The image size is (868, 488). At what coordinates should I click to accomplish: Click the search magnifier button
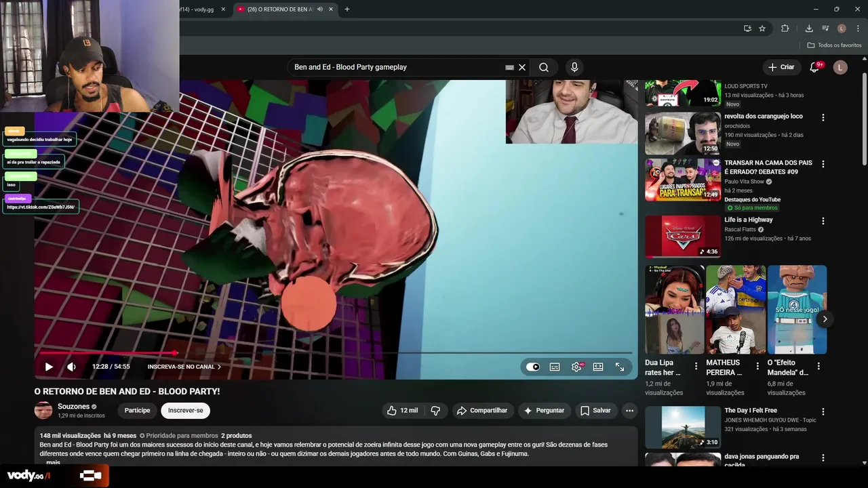pos(544,67)
